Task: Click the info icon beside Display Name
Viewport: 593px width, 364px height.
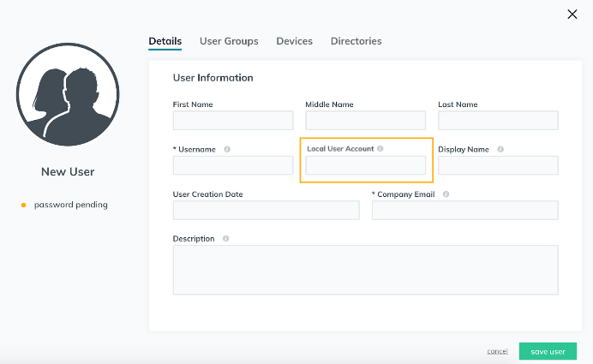Action: point(500,149)
